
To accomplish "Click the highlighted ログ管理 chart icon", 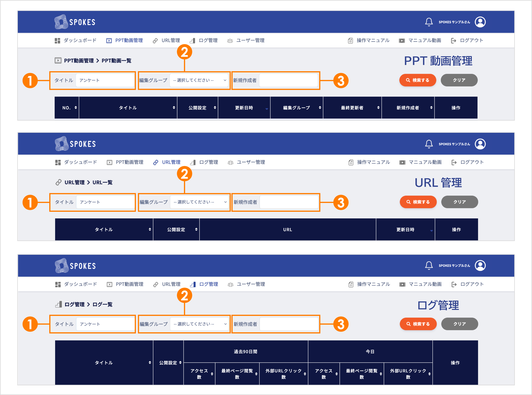I will click(193, 284).
